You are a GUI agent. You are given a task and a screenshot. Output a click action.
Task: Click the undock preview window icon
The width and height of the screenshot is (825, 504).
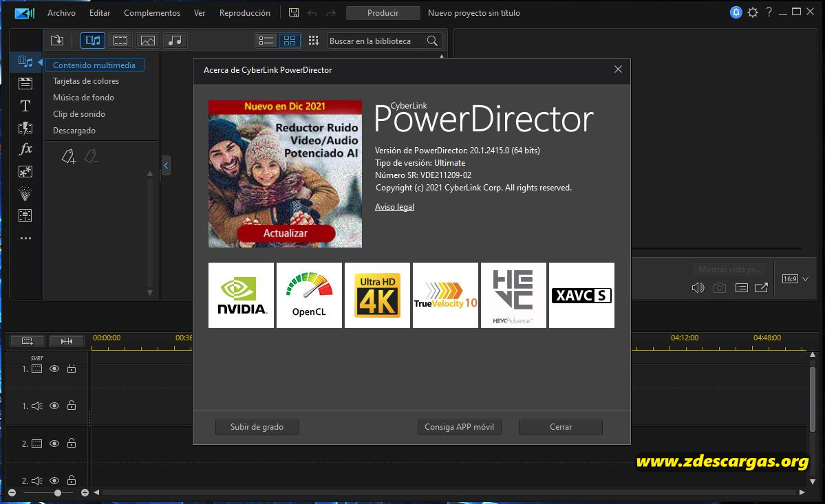(x=761, y=287)
